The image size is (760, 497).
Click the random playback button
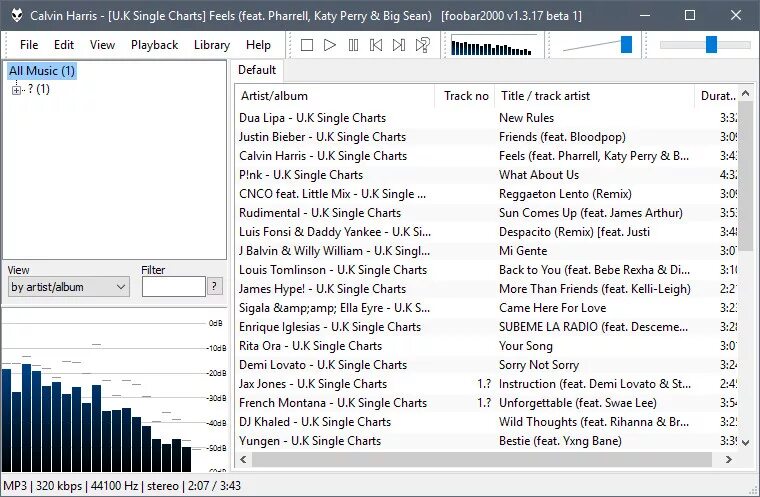[423, 45]
